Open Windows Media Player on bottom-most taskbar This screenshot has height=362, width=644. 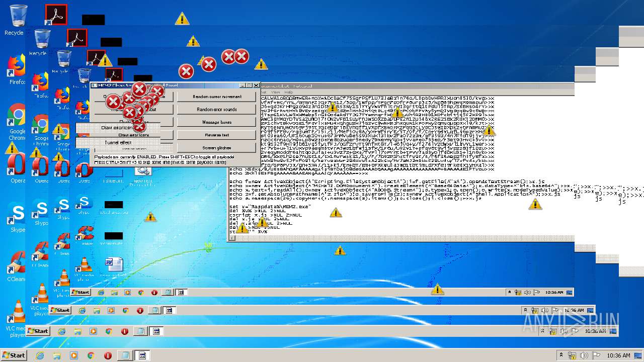[74, 355]
